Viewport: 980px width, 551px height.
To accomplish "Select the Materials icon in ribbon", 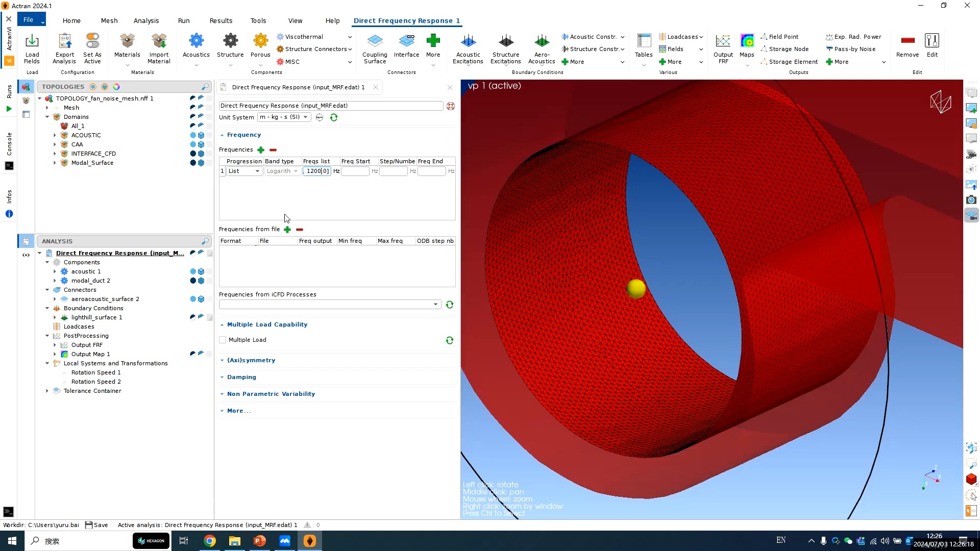I will pos(127,46).
